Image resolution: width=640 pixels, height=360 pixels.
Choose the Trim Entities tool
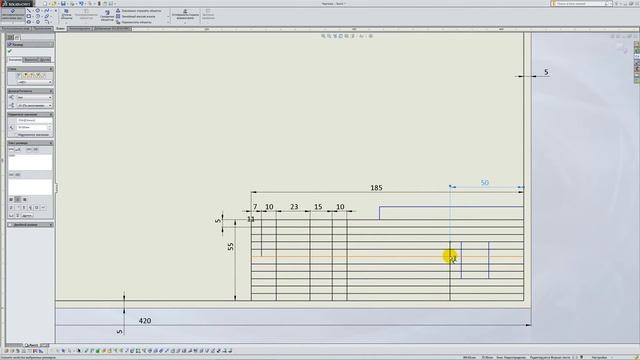[x=66, y=15]
